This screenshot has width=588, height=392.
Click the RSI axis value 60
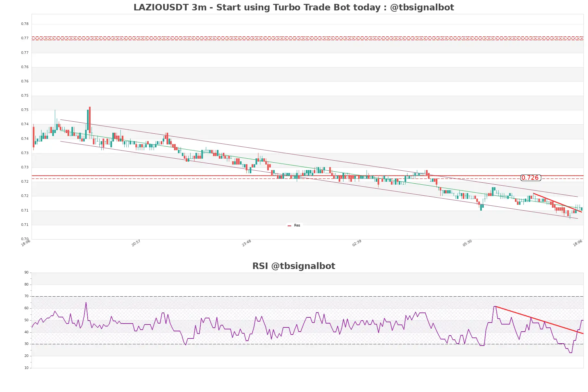click(x=26, y=308)
